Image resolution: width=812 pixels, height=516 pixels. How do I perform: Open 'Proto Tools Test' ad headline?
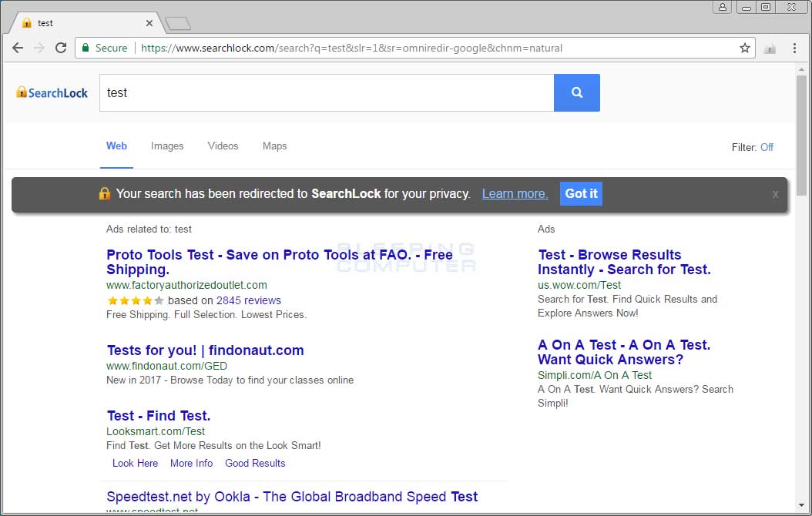coord(280,262)
